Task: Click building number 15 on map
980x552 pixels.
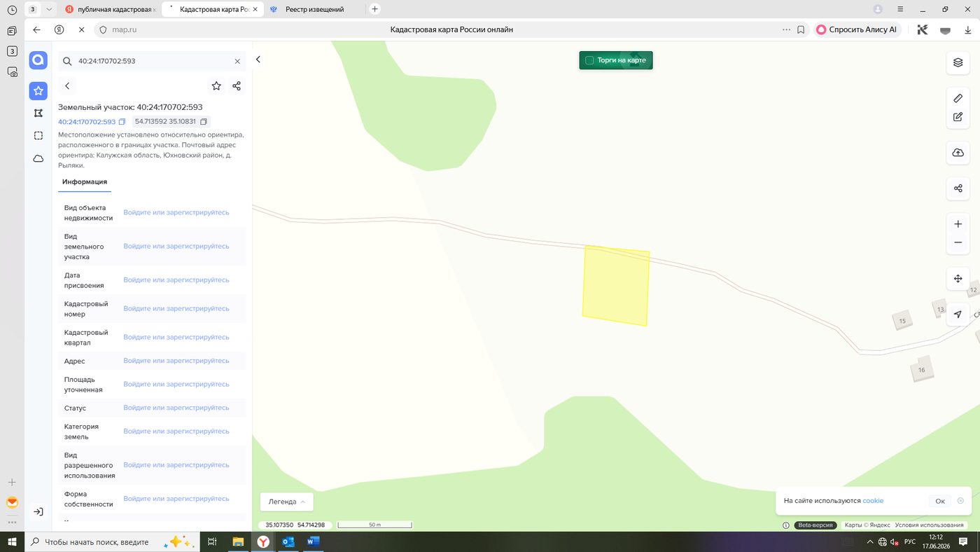Action: pyautogui.click(x=902, y=321)
